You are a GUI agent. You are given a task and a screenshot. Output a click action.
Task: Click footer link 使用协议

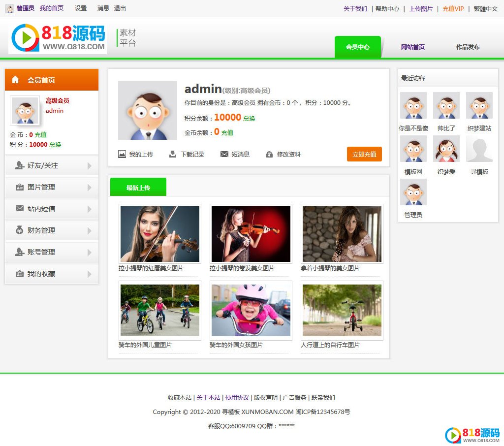(x=237, y=397)
